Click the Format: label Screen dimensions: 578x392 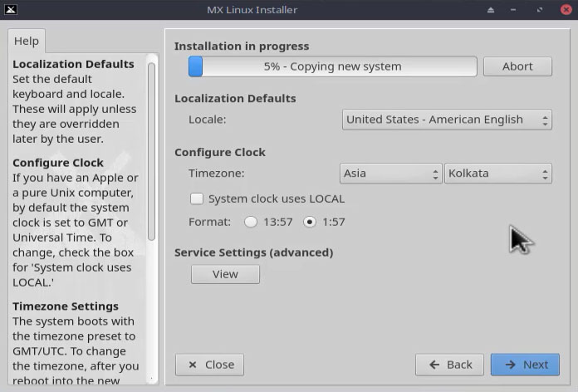[209, 222]
